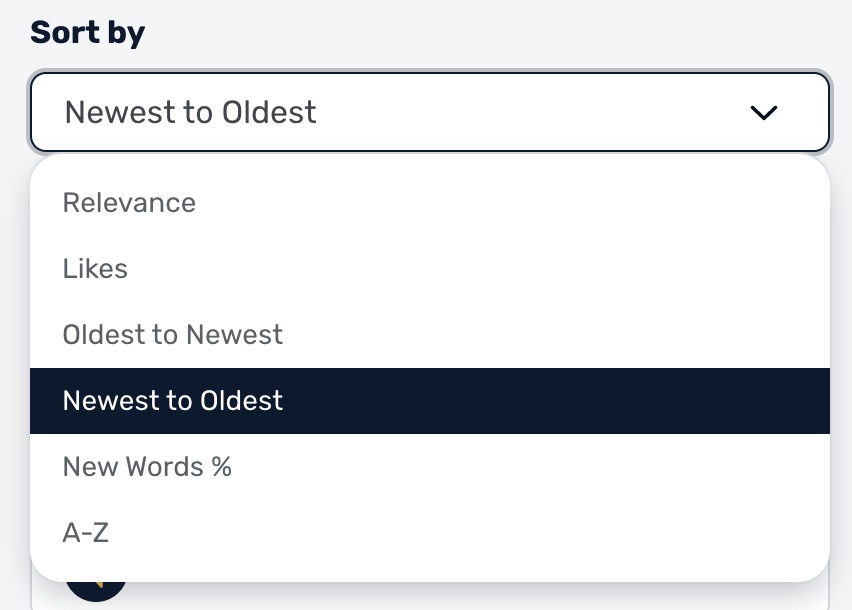Click the blank space right of Likes row
Screen dimensions: 852x610
click(478, 269)
